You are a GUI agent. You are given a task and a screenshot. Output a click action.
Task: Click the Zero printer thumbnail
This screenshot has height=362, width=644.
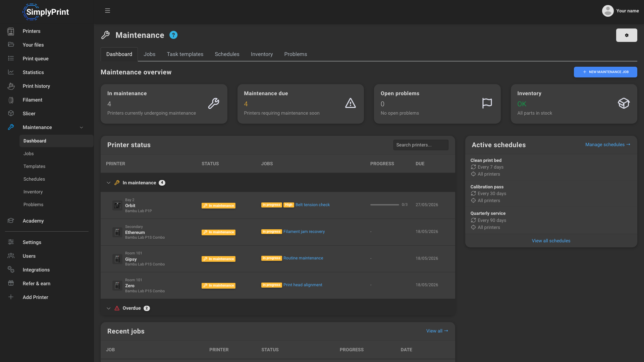tap(117, 285)
